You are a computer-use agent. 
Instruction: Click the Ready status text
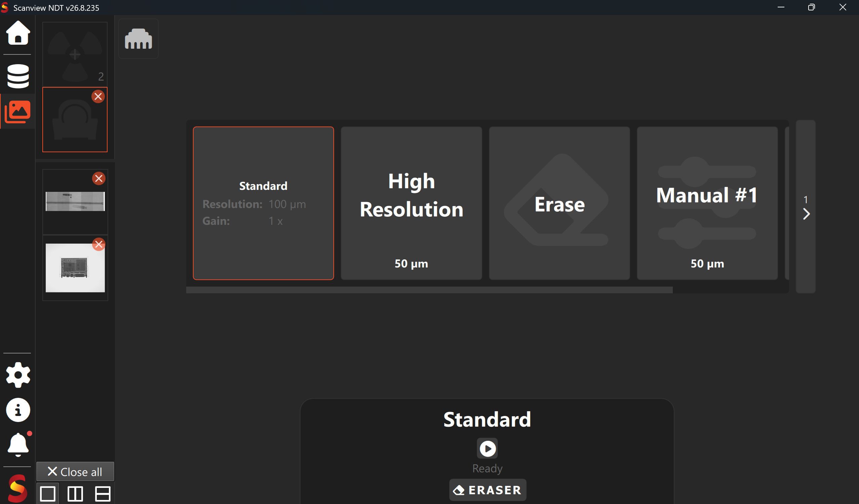click(x=487, y=468)
